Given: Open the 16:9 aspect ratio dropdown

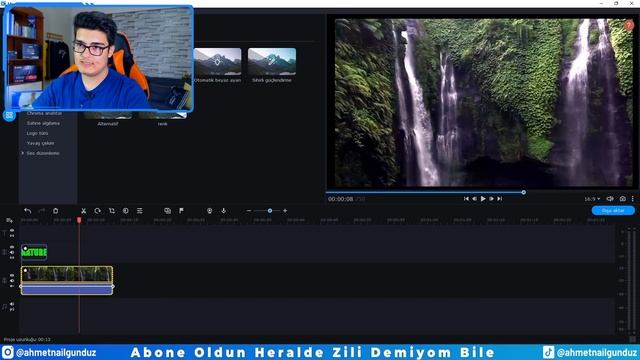Looking at the screenshot, I should click(592, 199).
